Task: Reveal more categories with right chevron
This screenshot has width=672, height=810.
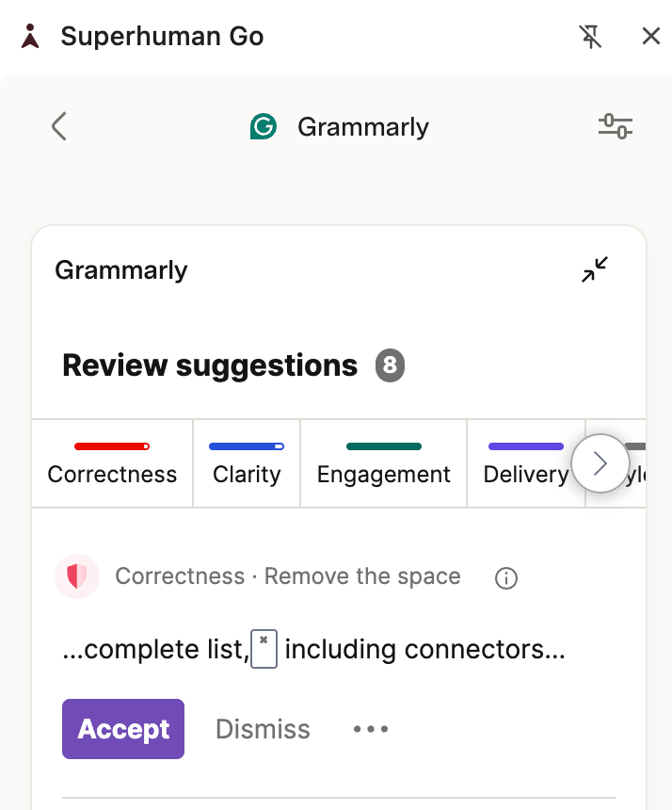Action: (x=600, y=463)
